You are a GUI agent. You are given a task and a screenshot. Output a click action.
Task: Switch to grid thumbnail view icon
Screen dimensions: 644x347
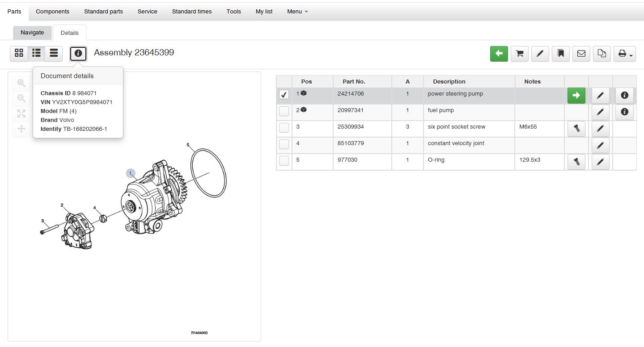[x=19, y=54]
